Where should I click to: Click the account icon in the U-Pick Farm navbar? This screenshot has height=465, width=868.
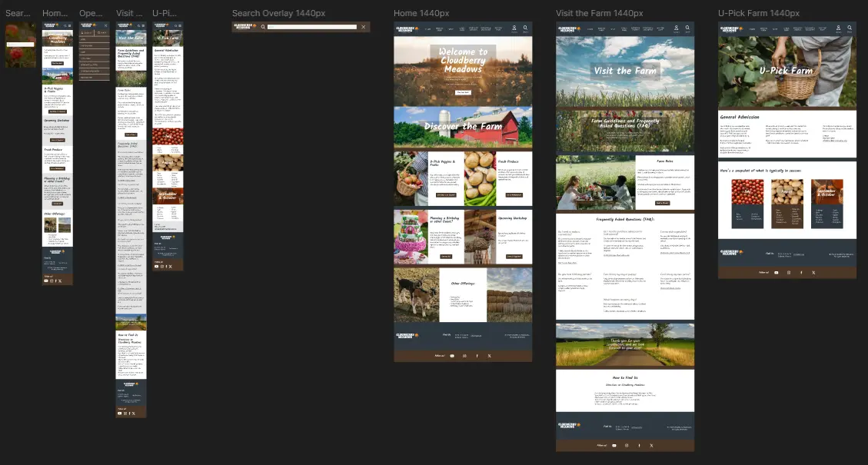pos(837,27)
